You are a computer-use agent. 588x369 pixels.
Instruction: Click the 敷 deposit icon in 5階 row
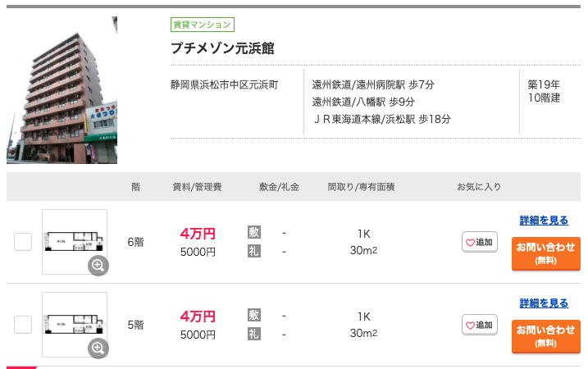(x=254, y=315)
